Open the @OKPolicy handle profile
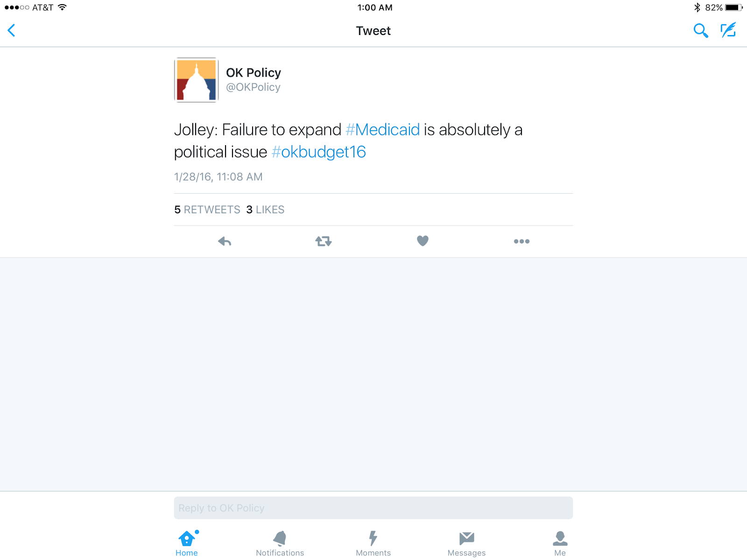This screenshot has width=747, height=560. coord(253,87)
